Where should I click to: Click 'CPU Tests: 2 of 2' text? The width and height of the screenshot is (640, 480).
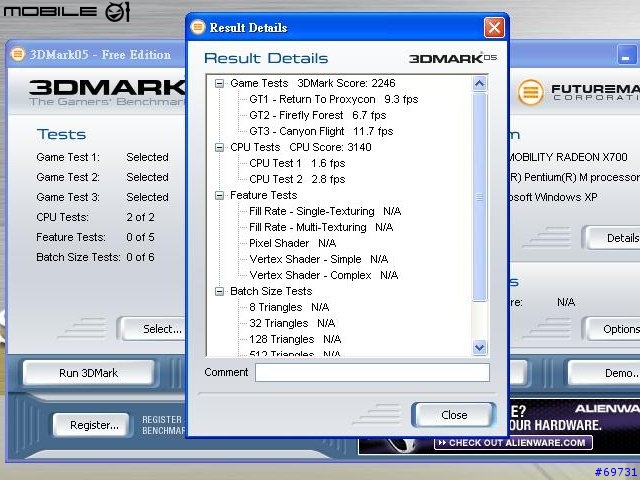95,217
